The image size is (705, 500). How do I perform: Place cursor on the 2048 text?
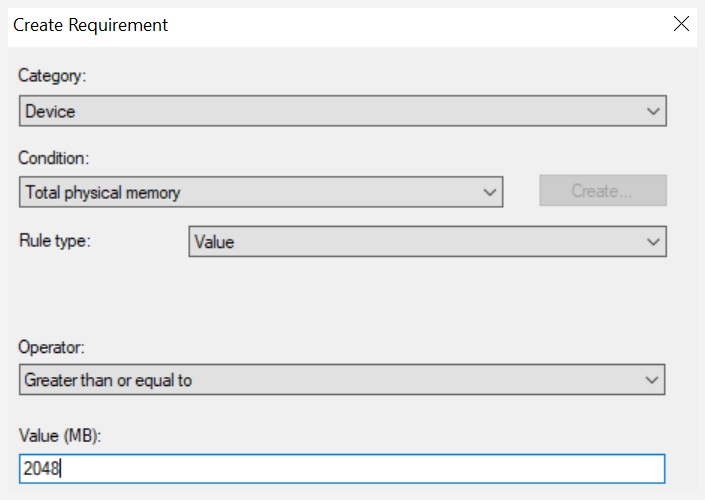(x=41, y=469)
